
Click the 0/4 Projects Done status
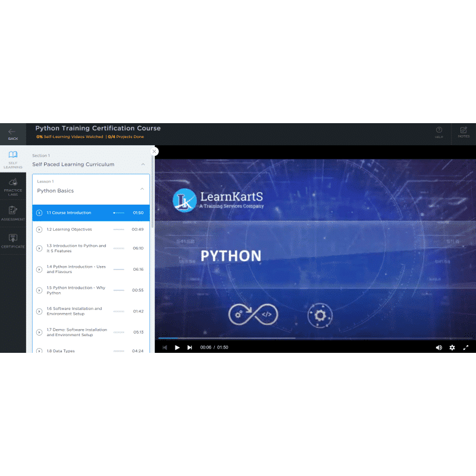point(126,137)
